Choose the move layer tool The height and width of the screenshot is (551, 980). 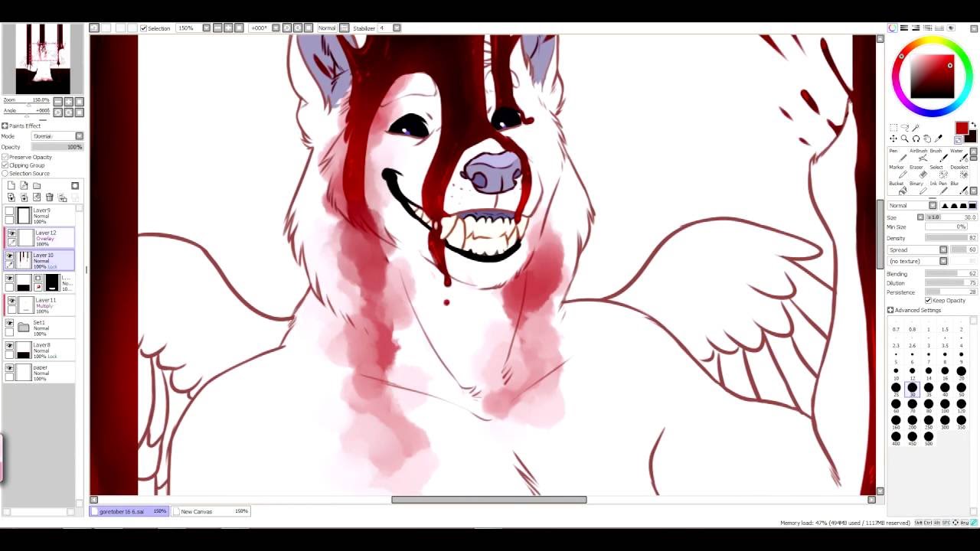893,139
